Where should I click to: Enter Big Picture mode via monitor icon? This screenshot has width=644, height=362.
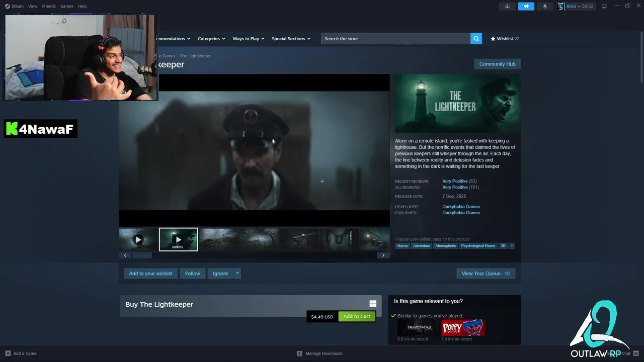(604, 6)
